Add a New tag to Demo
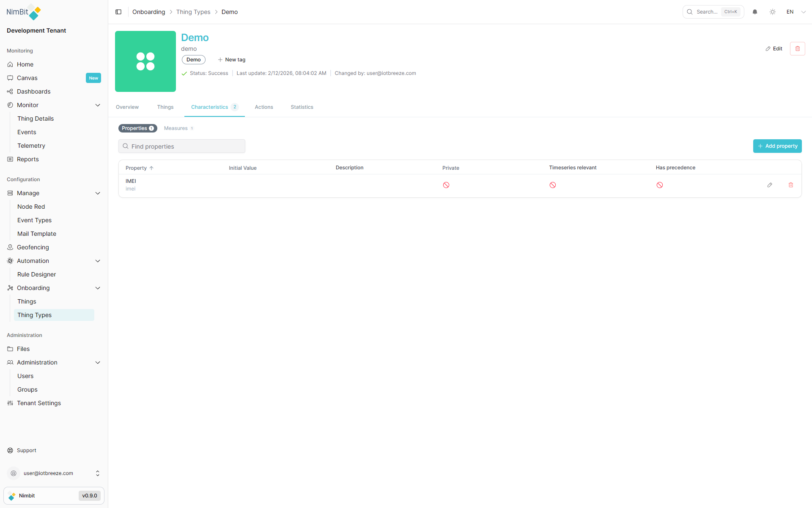This screenshot has width=812, height=508. pos(232,60)
